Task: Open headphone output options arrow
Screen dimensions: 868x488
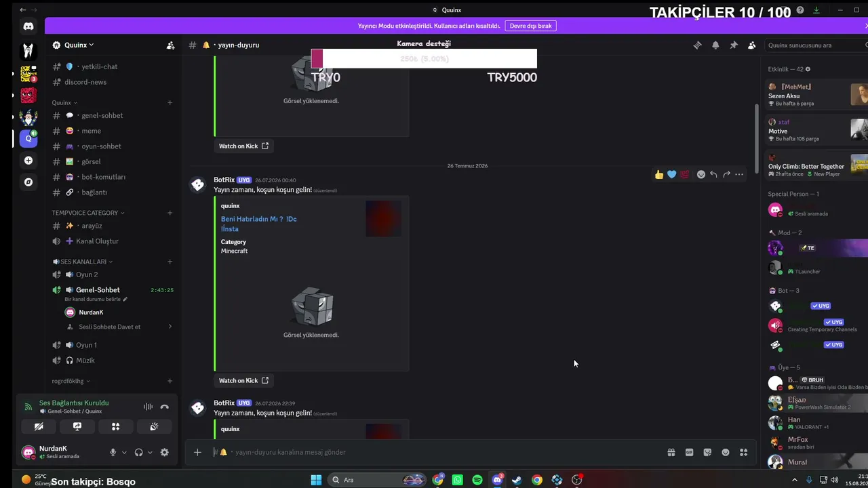Action: [149, 453]
